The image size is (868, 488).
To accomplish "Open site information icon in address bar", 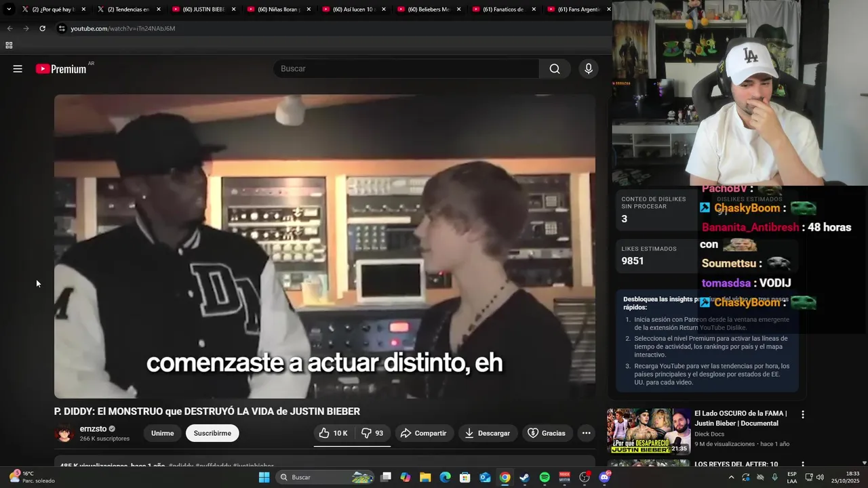I will pyautogui.click(x=62, y=28).
